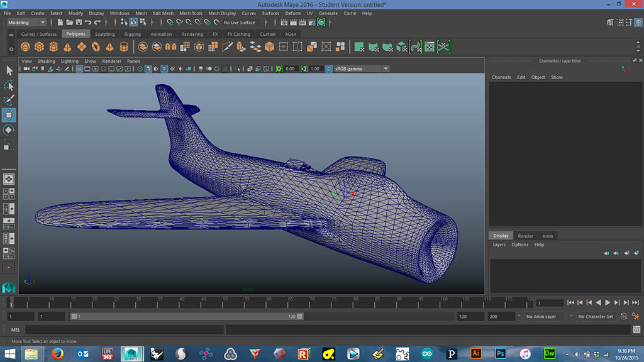Click the No Live Surface button
Viewport: 644px width, 362px height.
pyautogui.click(x=240, y=23)
